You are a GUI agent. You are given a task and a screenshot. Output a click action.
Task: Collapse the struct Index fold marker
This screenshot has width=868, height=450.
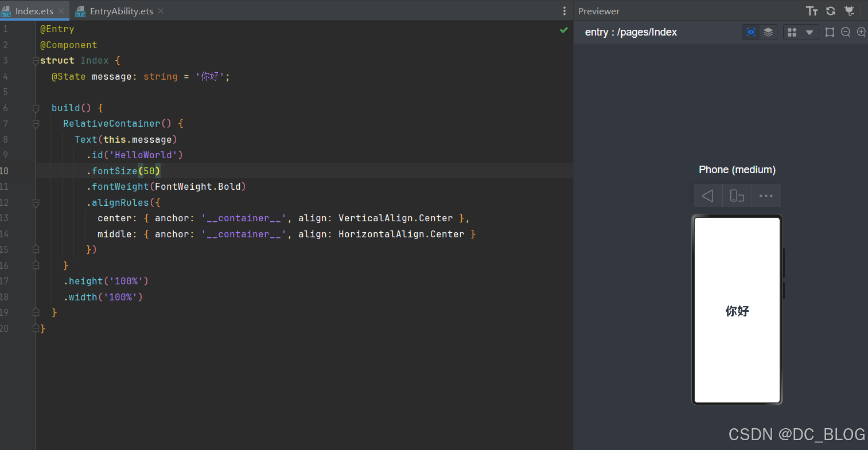pos(36,61)
